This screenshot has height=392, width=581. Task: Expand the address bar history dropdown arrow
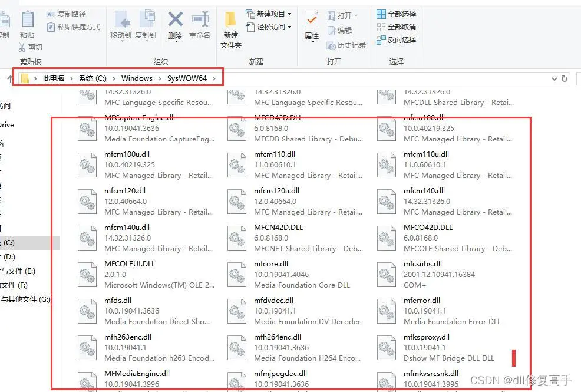554,78
